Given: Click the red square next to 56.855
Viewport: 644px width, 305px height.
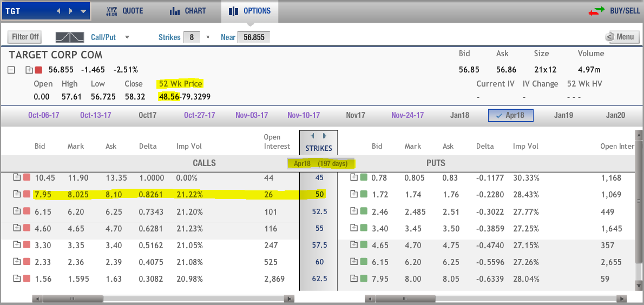Looking at the screenshot, I should 38,70.
